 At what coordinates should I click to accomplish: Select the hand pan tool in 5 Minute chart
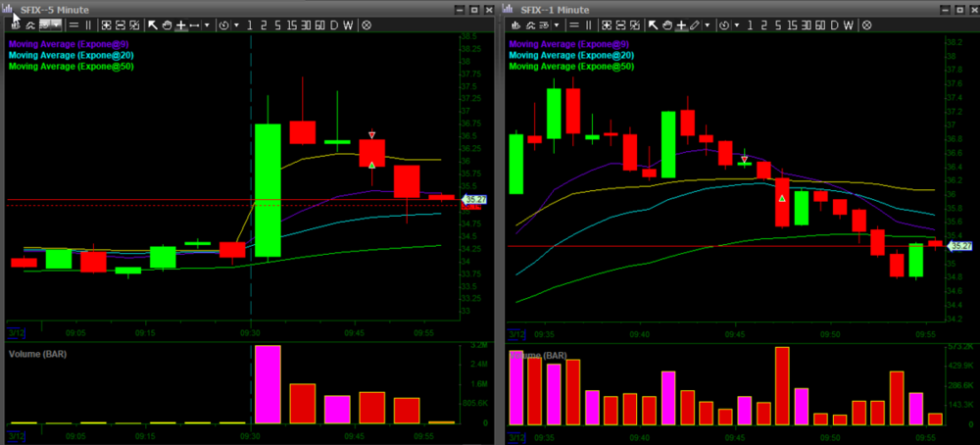167,24
